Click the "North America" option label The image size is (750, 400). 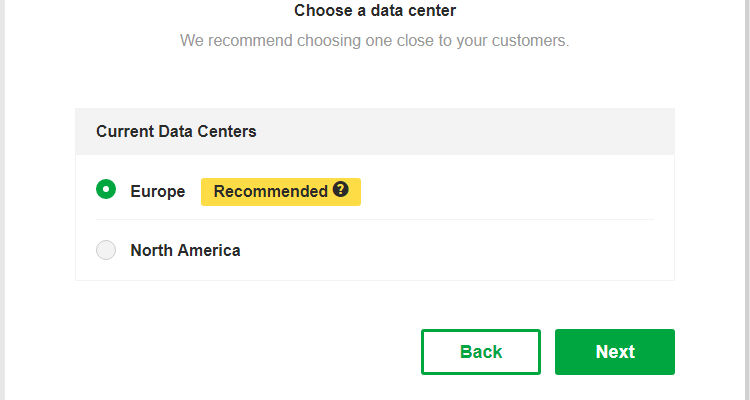pos(185,250)
